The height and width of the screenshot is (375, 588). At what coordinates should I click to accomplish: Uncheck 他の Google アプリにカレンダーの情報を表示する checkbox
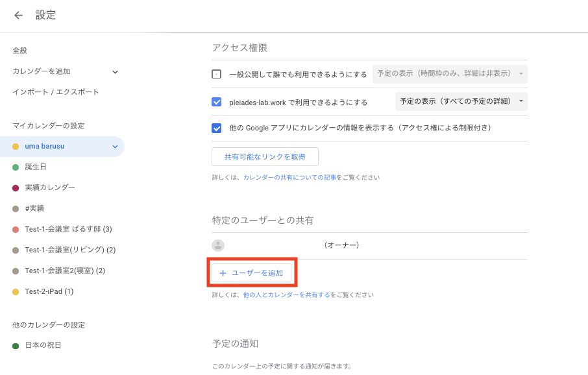216,128
